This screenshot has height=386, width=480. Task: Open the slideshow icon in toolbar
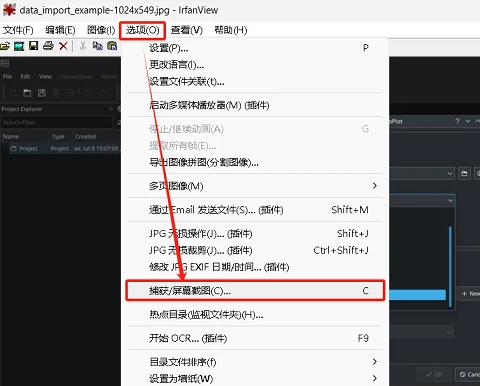click(19, 46)
